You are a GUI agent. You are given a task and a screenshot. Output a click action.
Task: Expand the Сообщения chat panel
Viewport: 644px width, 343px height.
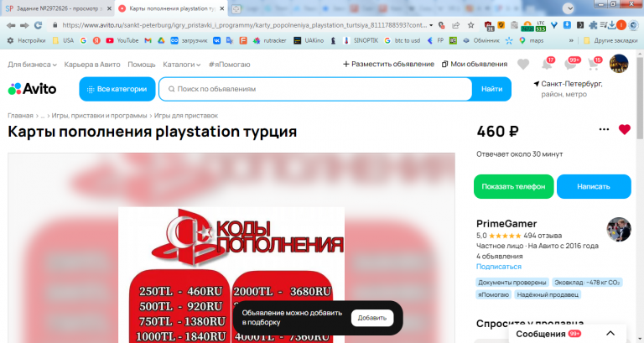click(x=568, y=334)
